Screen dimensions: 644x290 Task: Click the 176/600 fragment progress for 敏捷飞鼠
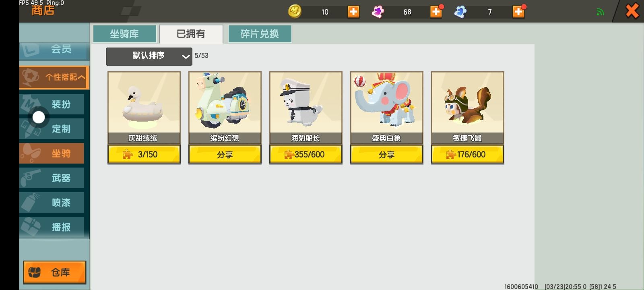pyautogui.click(x=467, y=155)
